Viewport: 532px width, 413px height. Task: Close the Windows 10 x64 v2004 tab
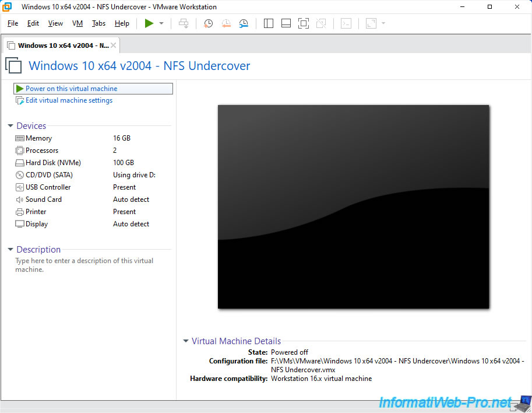113,45
